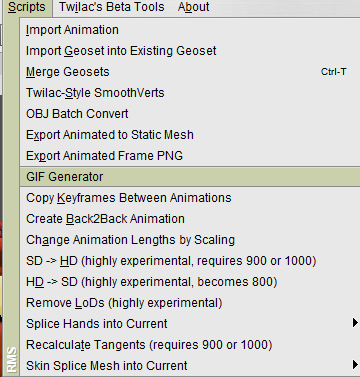Open OBJ Batch Convert

190,114
